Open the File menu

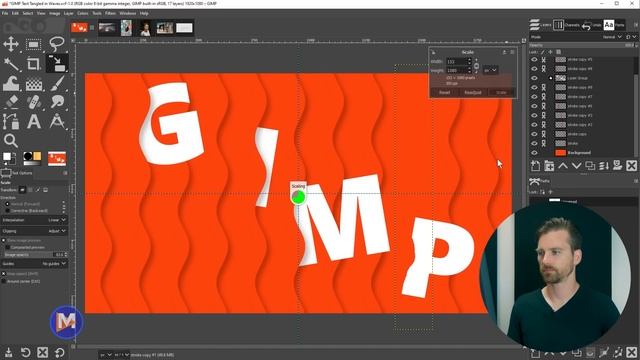pos(5,13)
